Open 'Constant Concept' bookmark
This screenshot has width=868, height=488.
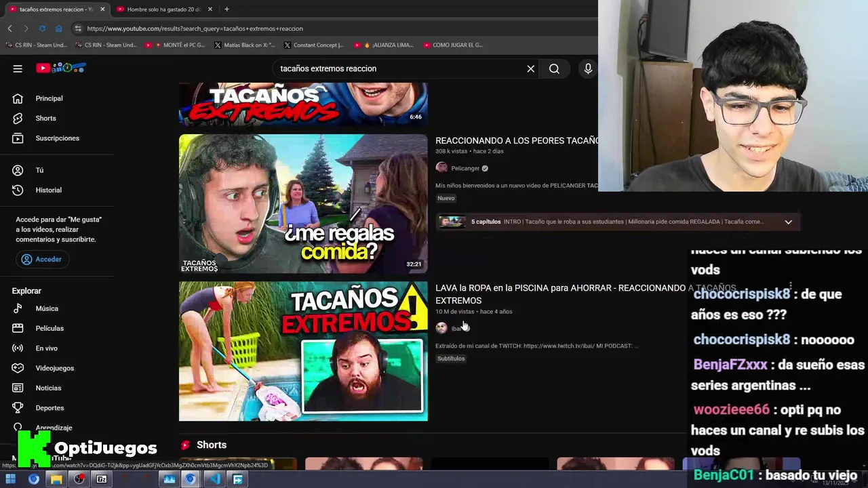(314, 45)
